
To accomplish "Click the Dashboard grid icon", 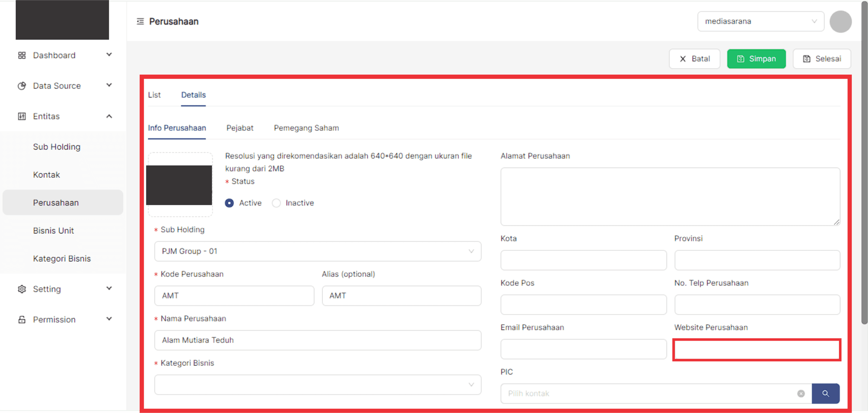I will point(22,56).
